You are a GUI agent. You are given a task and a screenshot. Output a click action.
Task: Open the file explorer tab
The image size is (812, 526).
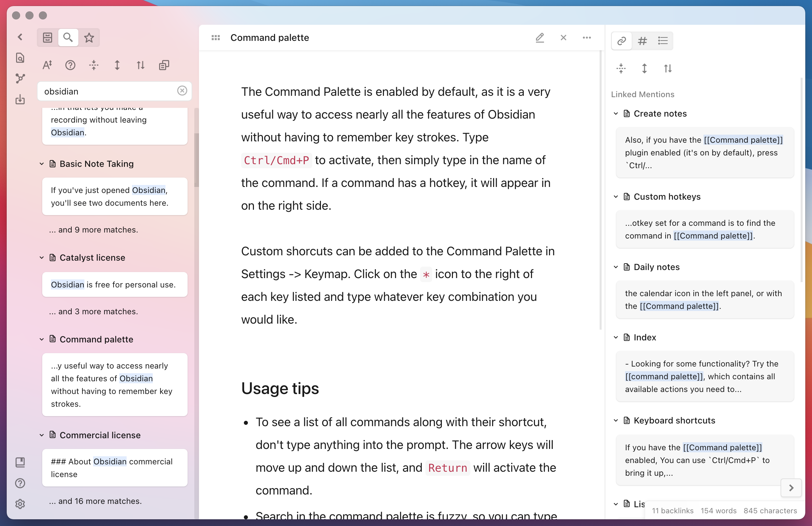48,37
